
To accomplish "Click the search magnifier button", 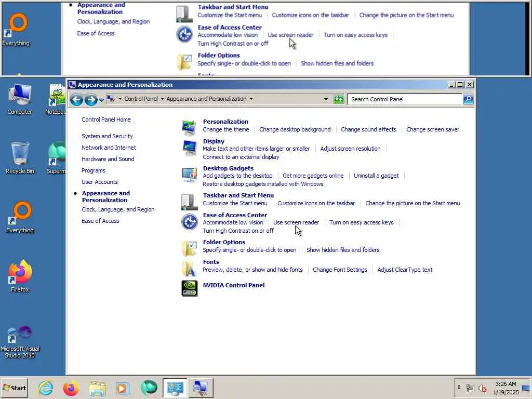I will pos(468,99).
